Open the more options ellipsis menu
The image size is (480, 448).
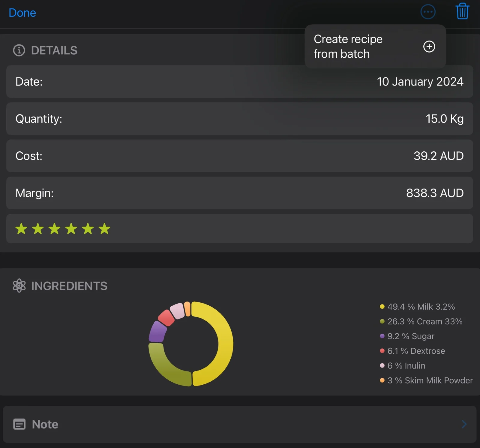(x=428, y=12)
